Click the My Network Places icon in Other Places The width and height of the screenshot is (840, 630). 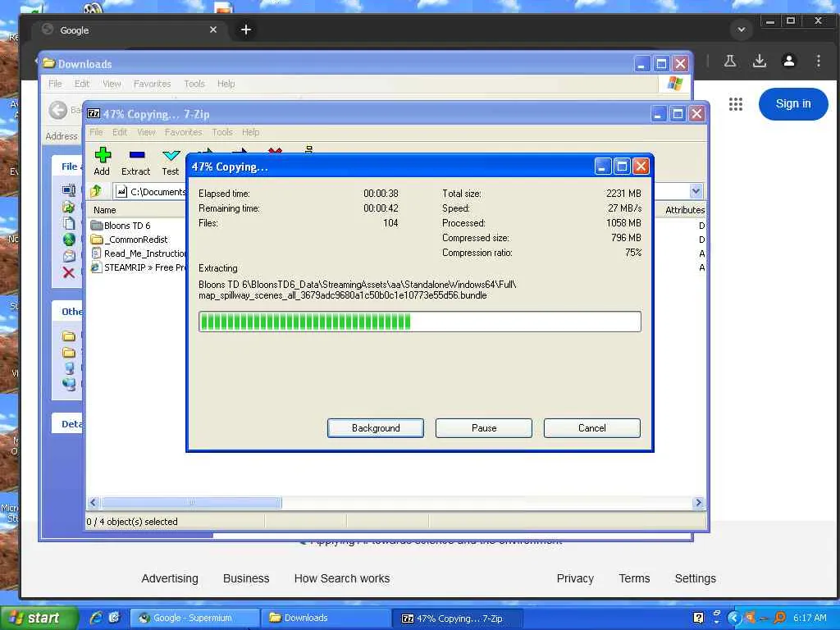point(69,384)
